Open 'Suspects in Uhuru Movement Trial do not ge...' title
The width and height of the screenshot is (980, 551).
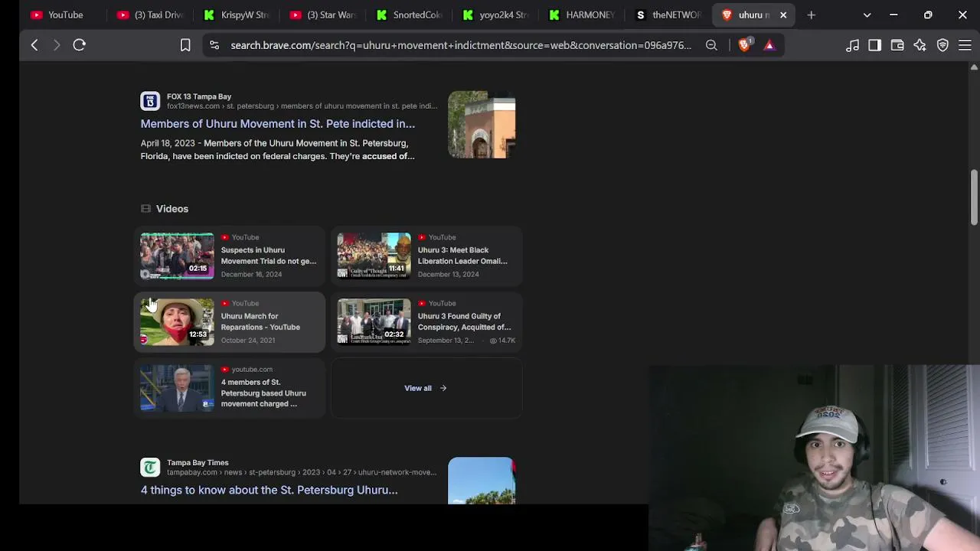click(269, 256)
